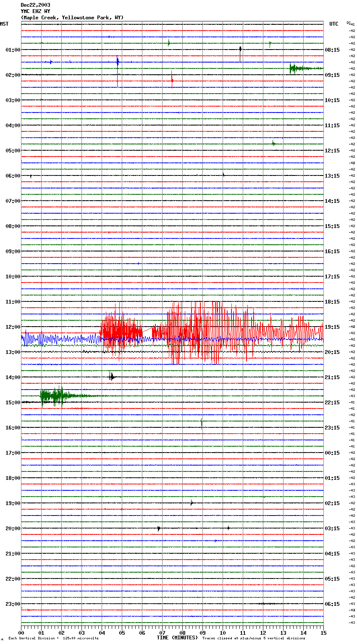Click the minute tick label "07"

tap(162, 633)
